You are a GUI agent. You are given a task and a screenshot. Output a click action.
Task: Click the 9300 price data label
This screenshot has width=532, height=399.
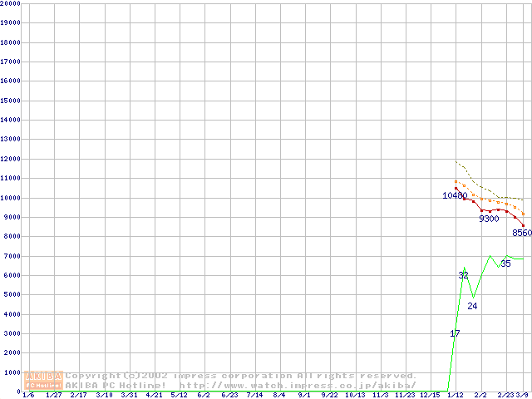489,219
